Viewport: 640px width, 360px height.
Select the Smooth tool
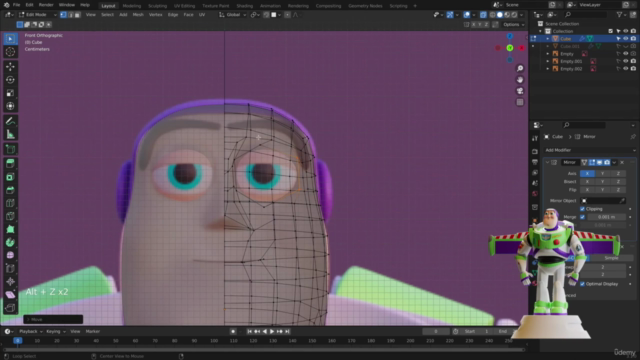pos(10,255)
